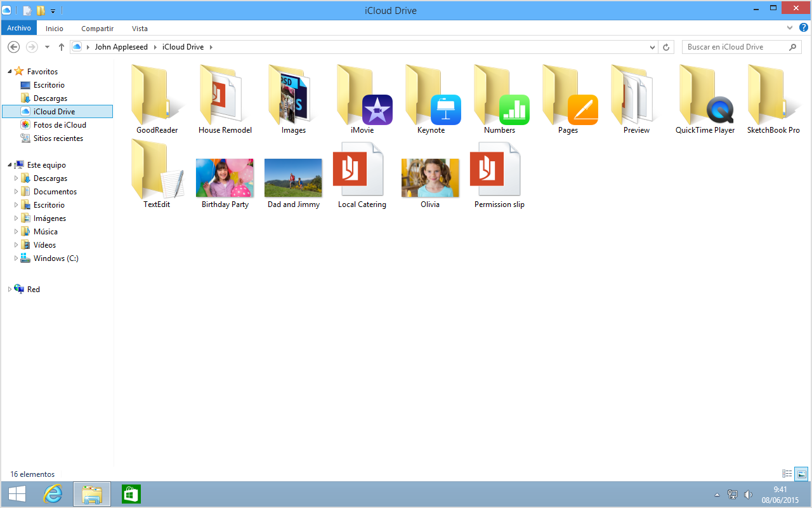Show hidden system tray icons
This screenshot has width=812, height=508.
(717, 495)
